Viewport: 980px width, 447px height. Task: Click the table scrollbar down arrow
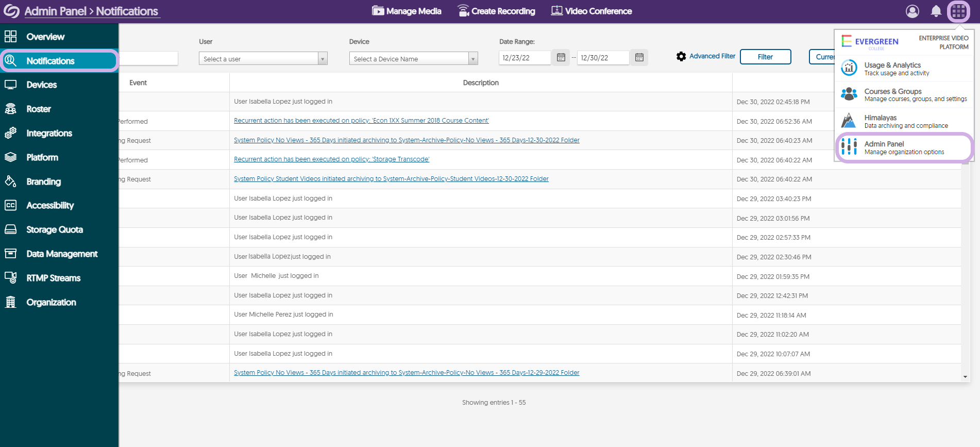(965, 377)
